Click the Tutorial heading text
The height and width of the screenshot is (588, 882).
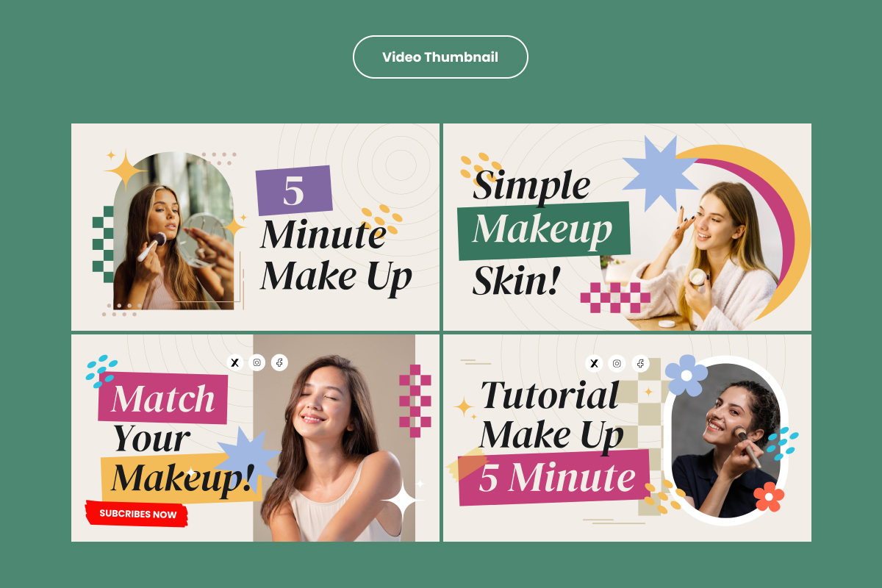(x=550, y=395)
